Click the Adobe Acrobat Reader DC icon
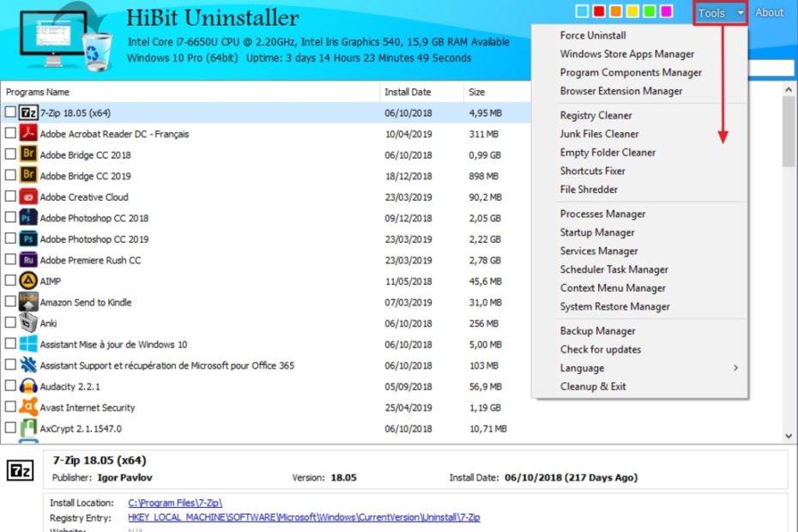This screenshot has width=798, height=532. pyautogui.click(x=28, y=133)
